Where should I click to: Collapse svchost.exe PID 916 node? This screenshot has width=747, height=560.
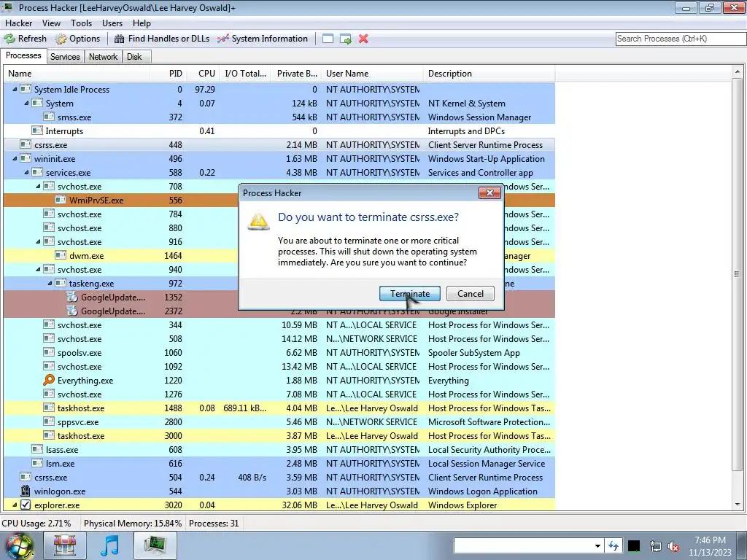(x=38, y=241)
